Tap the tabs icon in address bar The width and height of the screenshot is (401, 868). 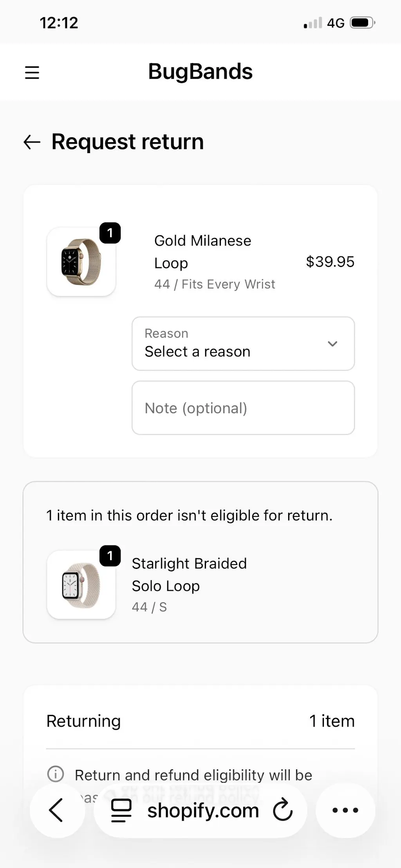click(121, 810)
